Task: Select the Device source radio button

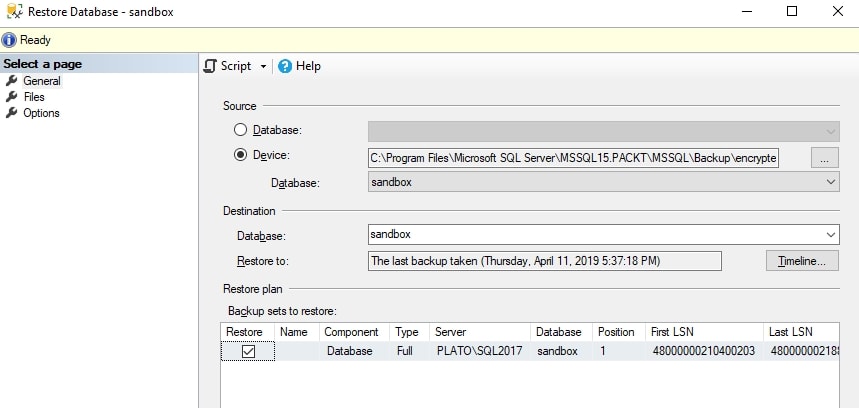Action: [240, 155]
